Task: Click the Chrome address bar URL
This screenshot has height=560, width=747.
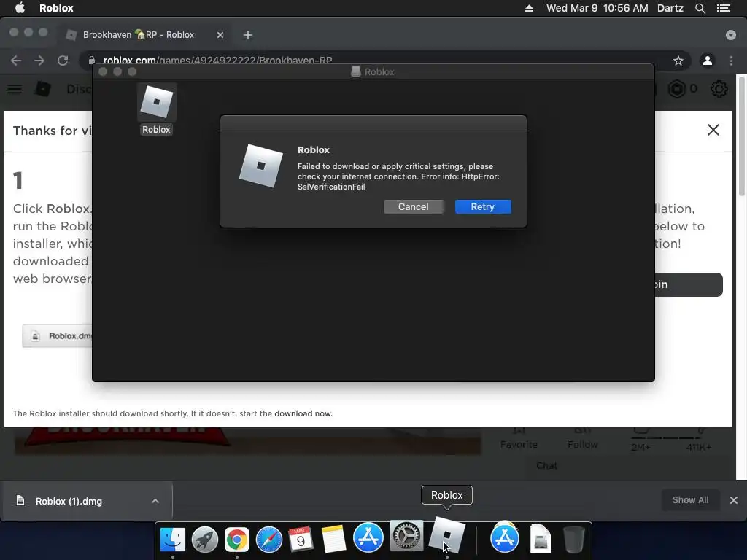Action: [x=217, y=61]
